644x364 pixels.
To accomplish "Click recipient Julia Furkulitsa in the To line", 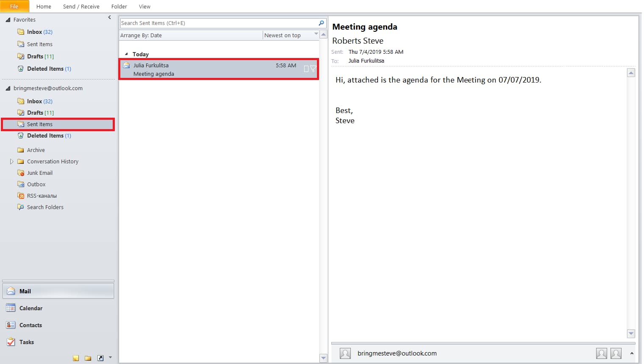I will click(x=366, y=61).
